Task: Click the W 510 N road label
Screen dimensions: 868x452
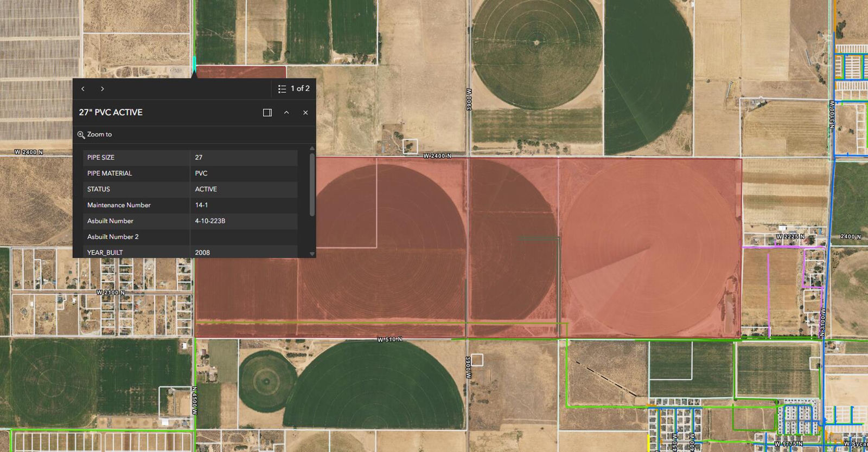Action: 390,339
